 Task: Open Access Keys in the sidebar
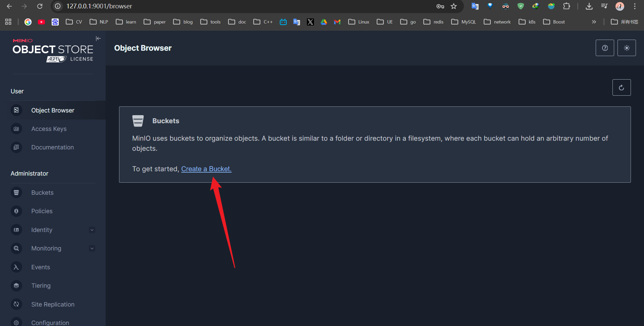[x=53, y=129]
